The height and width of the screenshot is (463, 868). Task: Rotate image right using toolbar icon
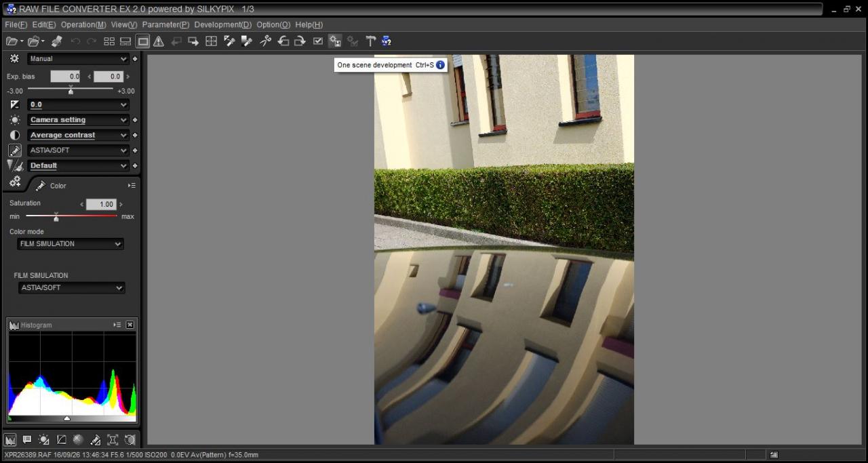pos(300,41)
